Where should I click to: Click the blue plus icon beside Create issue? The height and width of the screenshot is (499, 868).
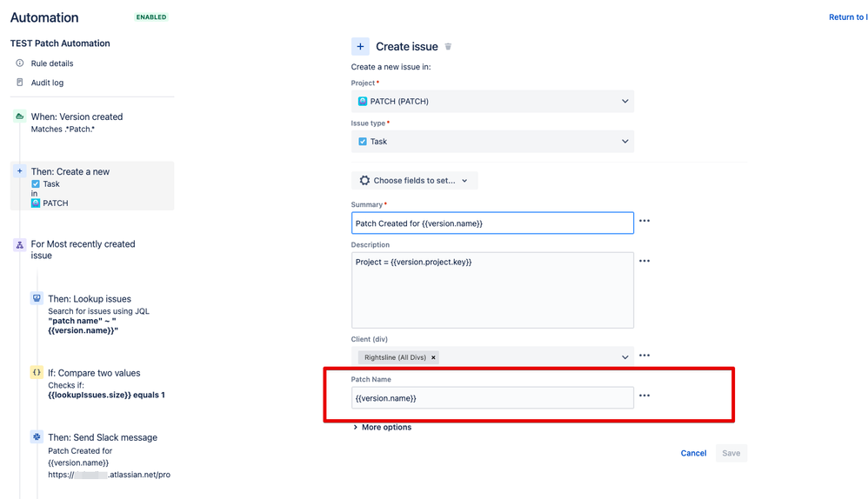point(360,46)
